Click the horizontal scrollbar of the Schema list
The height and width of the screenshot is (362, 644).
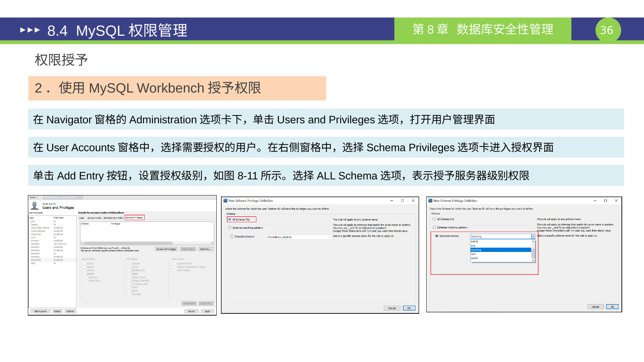coord(147,243)
